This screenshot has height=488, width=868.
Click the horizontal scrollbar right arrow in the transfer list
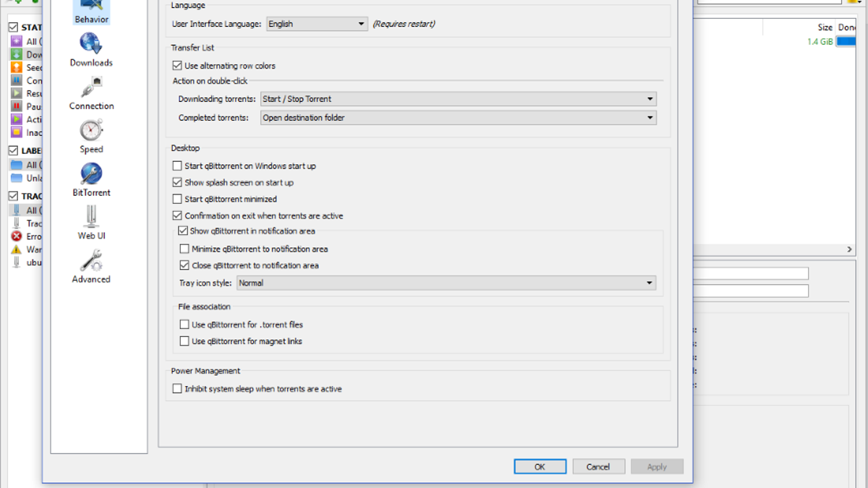850,249
